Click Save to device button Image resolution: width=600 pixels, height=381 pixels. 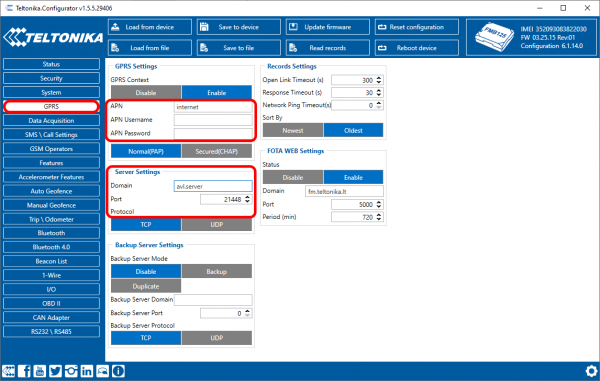239,27
